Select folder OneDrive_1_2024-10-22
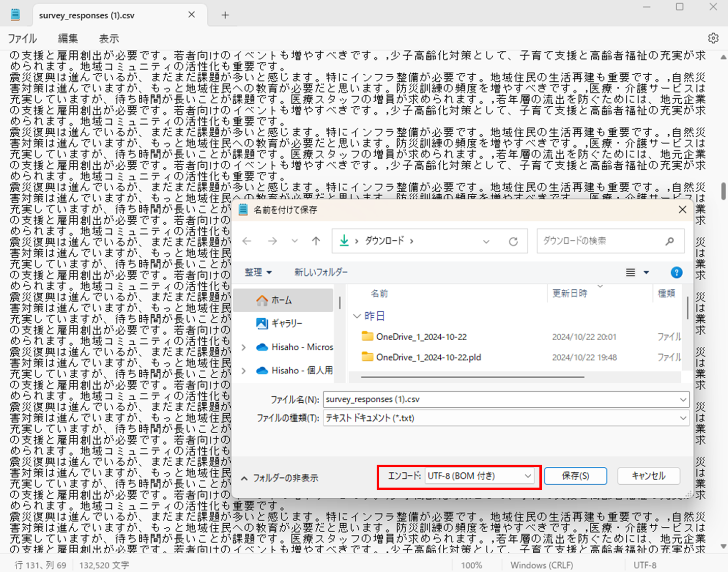The image size is (728, 572). coord(421,337)
